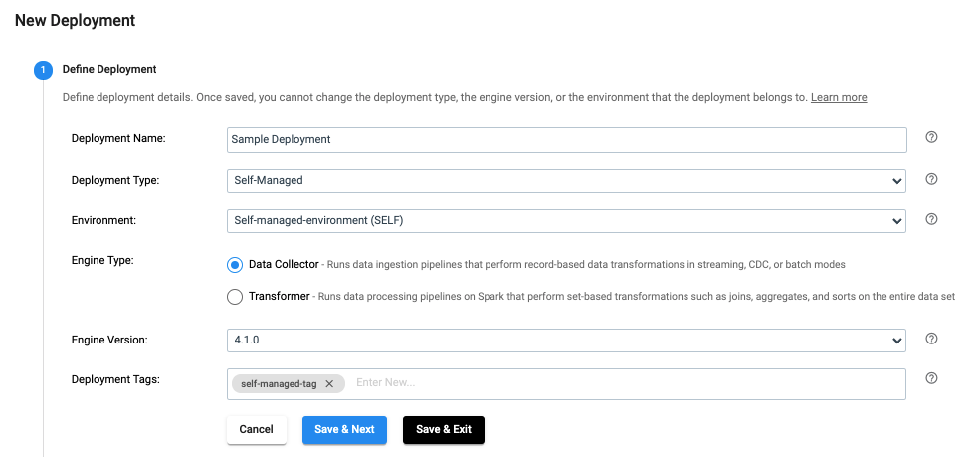Click help icon beside Deployment Name field
Viewport: 980px width, 457px height.
(931, 138)
